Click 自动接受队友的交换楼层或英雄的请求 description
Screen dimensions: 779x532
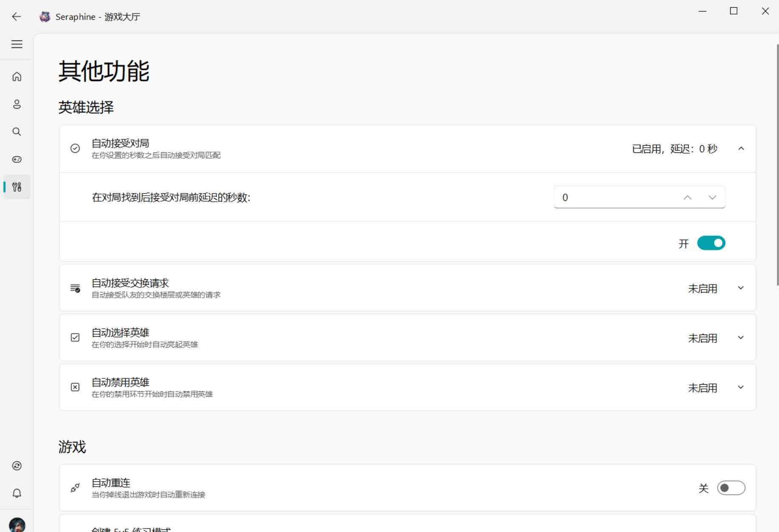click(x=156, y=295)
